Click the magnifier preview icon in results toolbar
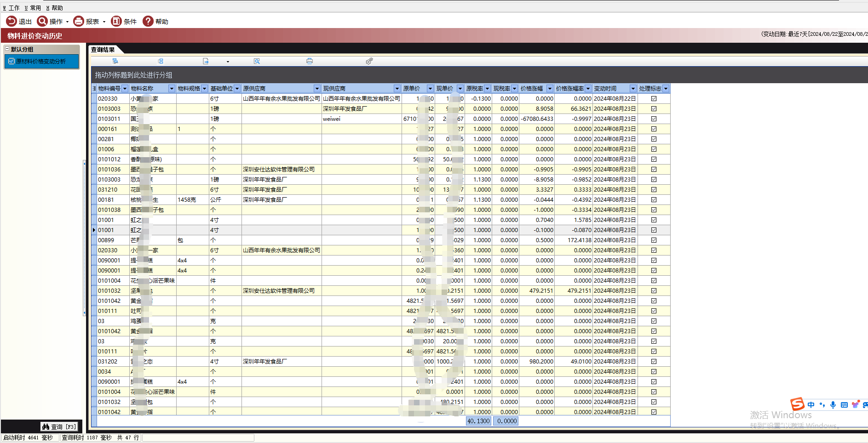Screen dimensions: 868x443 pyautogui.click(x=257, y=61)
